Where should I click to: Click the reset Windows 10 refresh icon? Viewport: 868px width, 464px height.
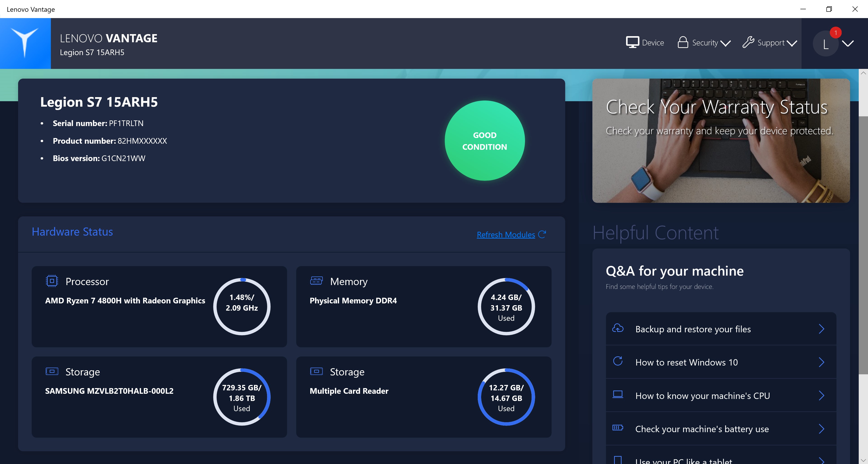click(x=618, y=361)
